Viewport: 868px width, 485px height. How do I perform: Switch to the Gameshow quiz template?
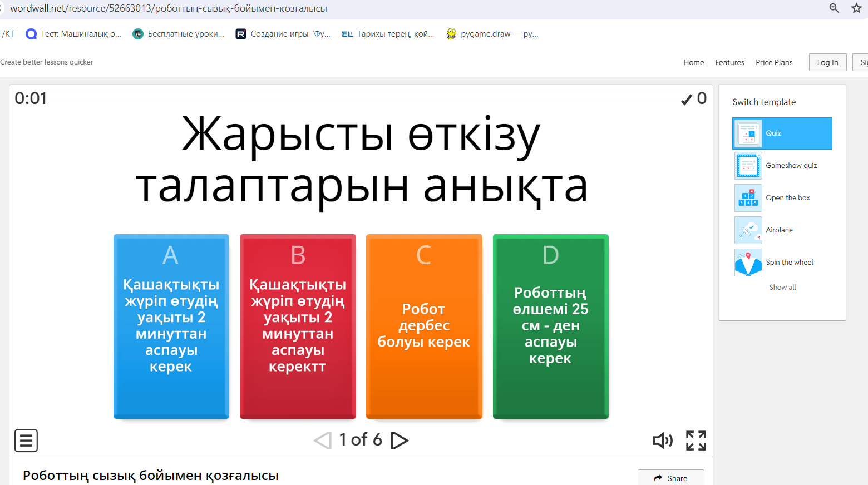point(782,166)
